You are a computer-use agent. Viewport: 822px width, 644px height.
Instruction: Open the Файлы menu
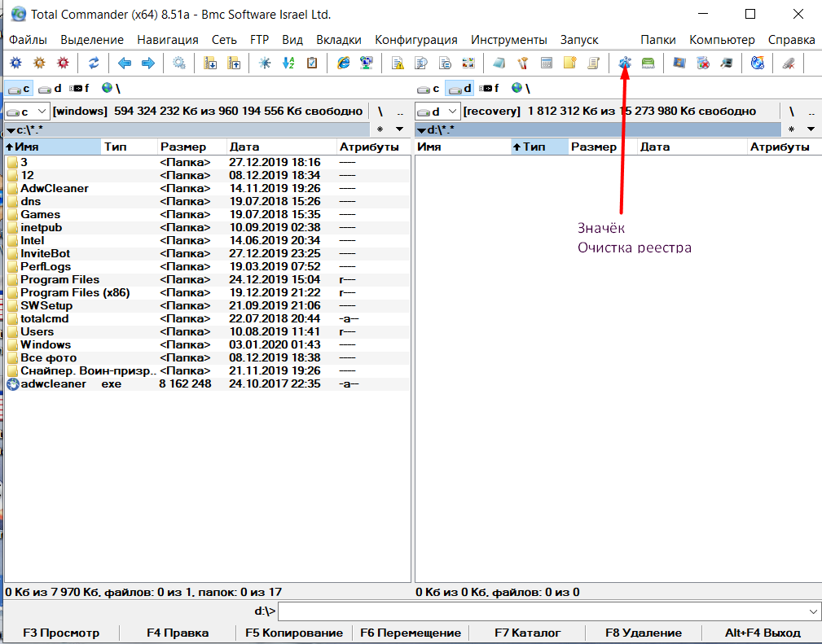pos(28,40)
